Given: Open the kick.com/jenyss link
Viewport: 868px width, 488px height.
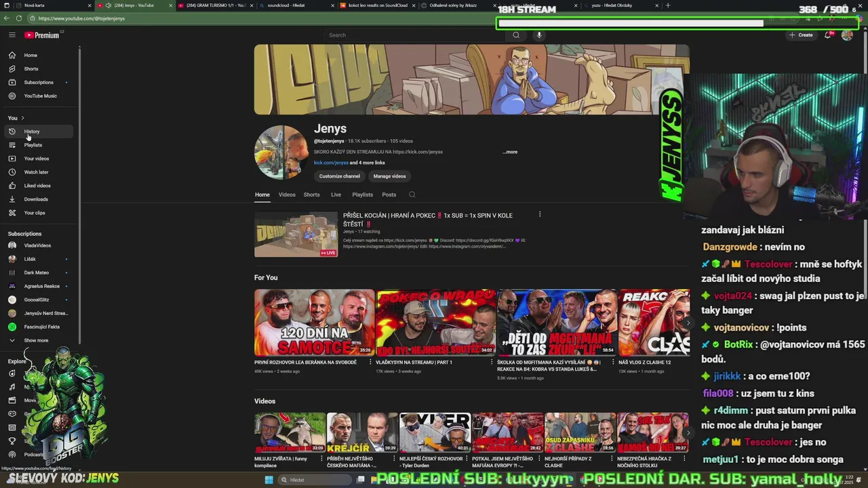Looking at the screenshot, I should (331, 163).
